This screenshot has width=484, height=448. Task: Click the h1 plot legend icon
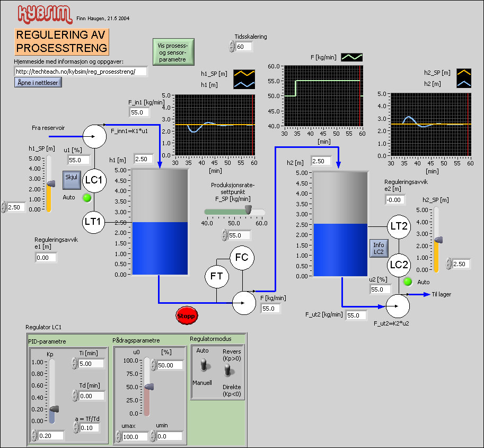[x=244, y=83]
